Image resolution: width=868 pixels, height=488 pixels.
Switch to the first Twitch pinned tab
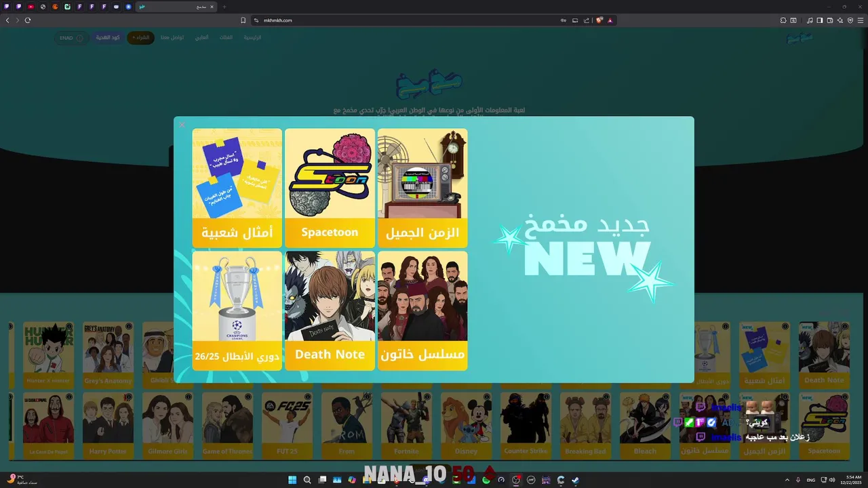6,7
